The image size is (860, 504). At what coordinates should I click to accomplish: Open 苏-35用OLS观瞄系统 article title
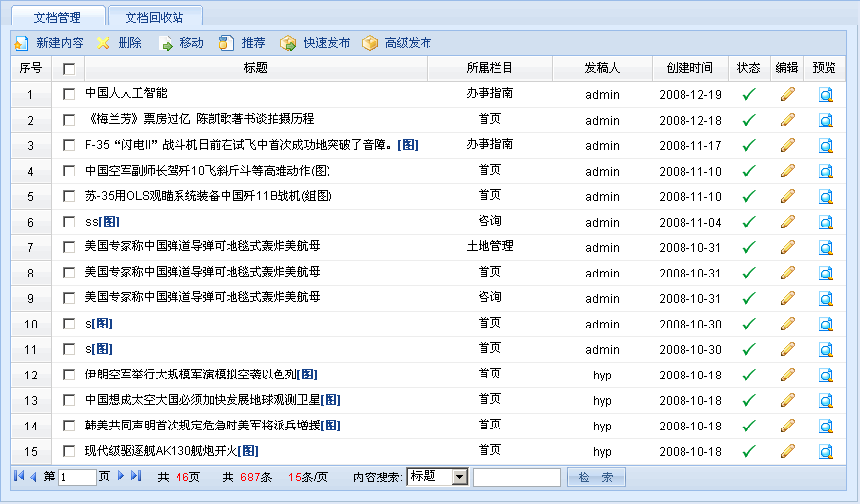209,196
